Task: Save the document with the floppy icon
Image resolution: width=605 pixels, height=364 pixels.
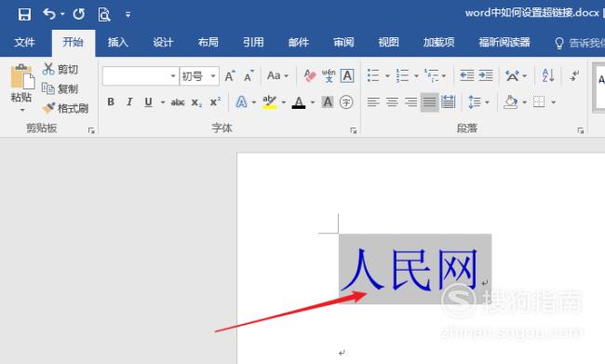Action: (x=24, y=15)
